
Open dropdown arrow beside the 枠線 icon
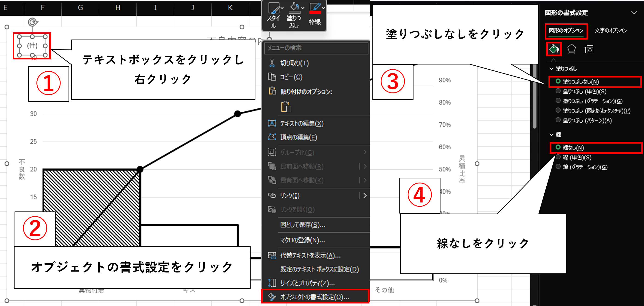[x=323, y=8]
